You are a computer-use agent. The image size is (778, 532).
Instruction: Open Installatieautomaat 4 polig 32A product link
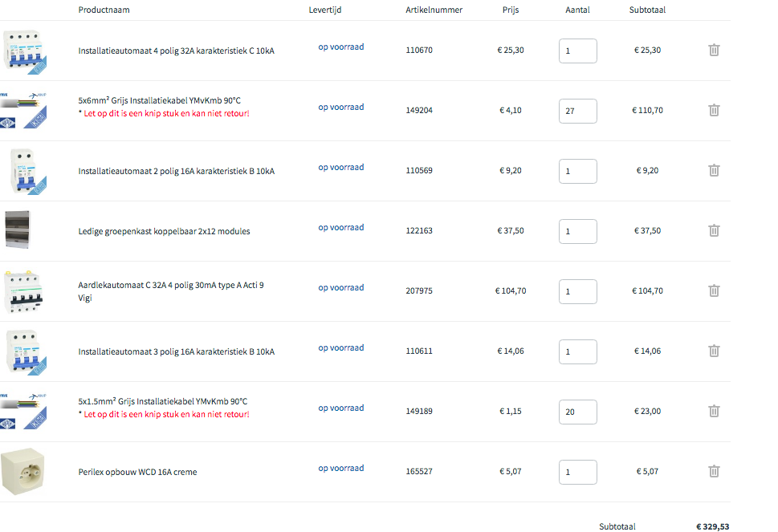pyautogui.click(x=176, y=51)
